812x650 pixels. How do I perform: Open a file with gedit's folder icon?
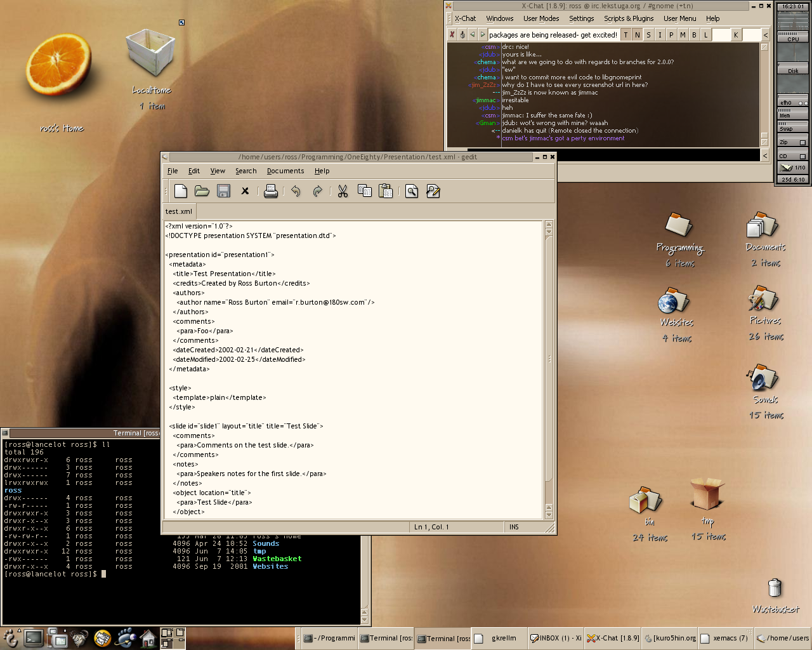pyautogui.click(x=202, y=191)
